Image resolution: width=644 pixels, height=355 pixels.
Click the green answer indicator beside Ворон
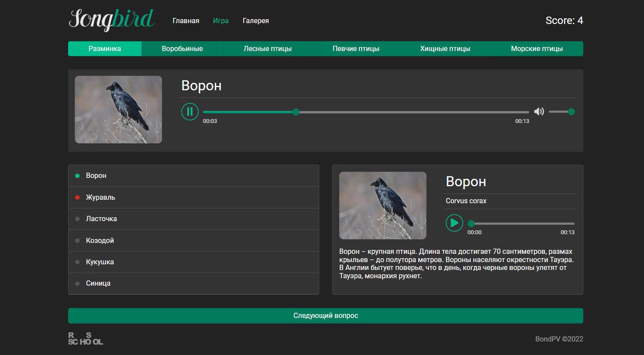click(x=77, y=175)
